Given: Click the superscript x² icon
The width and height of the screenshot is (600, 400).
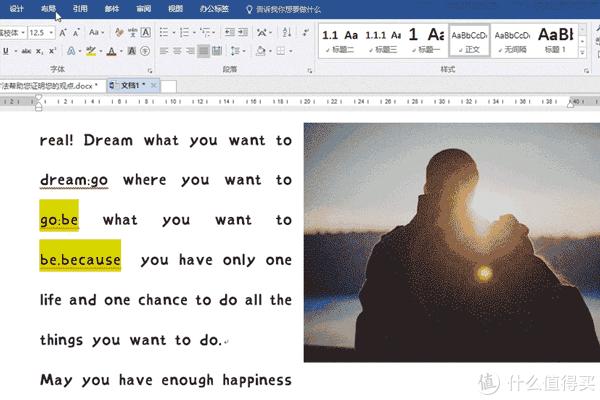Looking at the screenshot, I should 52,51.
